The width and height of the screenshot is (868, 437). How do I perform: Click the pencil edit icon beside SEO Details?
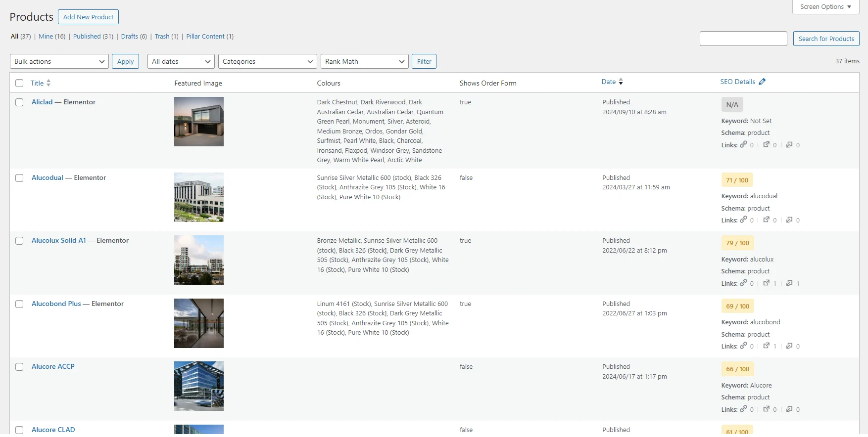[x=762, y=82]
